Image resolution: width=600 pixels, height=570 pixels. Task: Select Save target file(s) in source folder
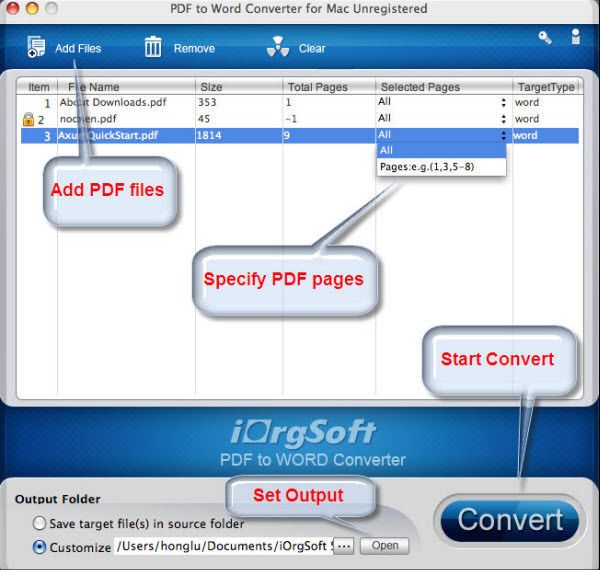39,523
